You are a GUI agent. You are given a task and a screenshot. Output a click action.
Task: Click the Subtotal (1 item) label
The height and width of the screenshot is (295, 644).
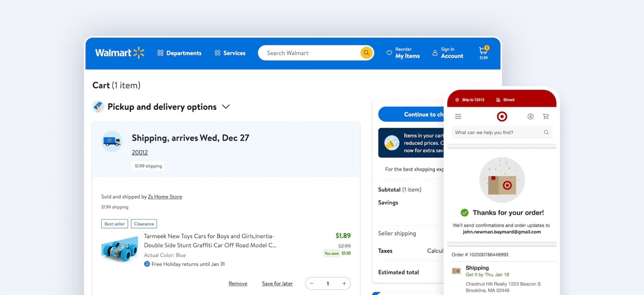(399, 190)
